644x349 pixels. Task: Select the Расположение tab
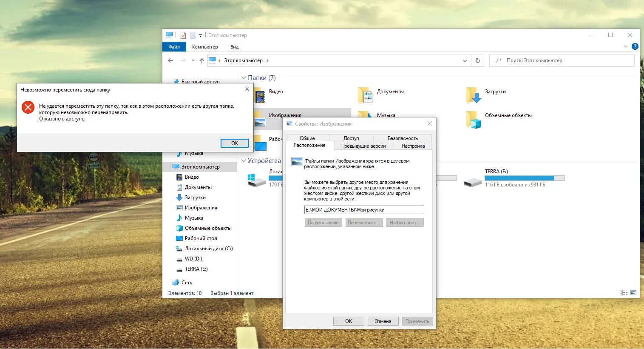(309, 146)
